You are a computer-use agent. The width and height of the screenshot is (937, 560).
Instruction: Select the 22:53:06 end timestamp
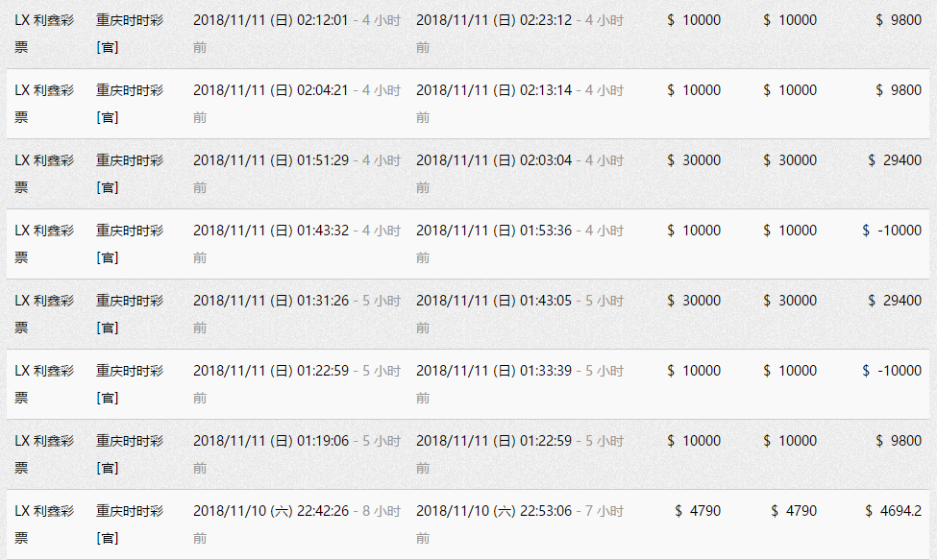point(494,511)
